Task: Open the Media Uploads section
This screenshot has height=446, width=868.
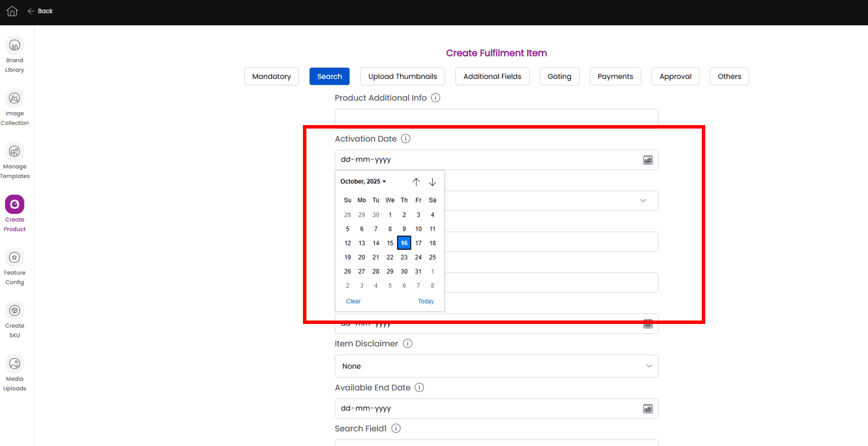Action: [14, 372]
